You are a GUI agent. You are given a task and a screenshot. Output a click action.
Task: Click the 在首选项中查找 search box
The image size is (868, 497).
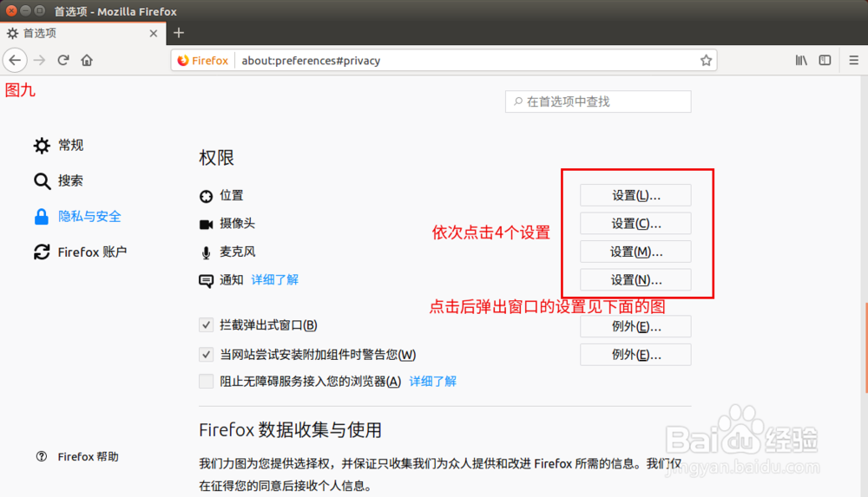(x=598, y=101)
